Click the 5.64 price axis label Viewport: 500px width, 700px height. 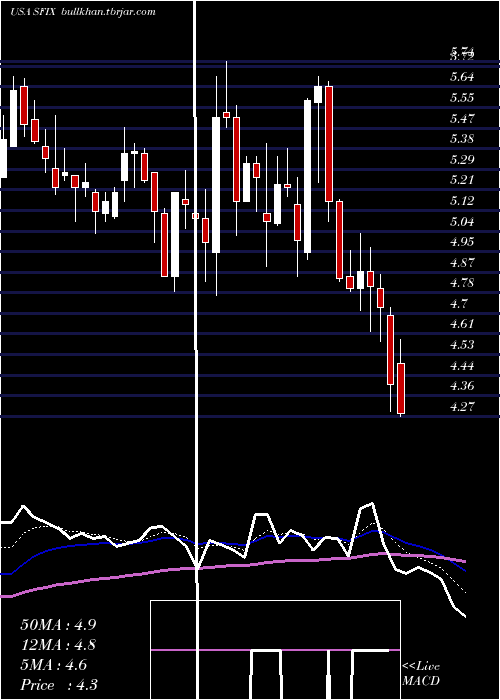pyautogui.click(x=462, y=77)
